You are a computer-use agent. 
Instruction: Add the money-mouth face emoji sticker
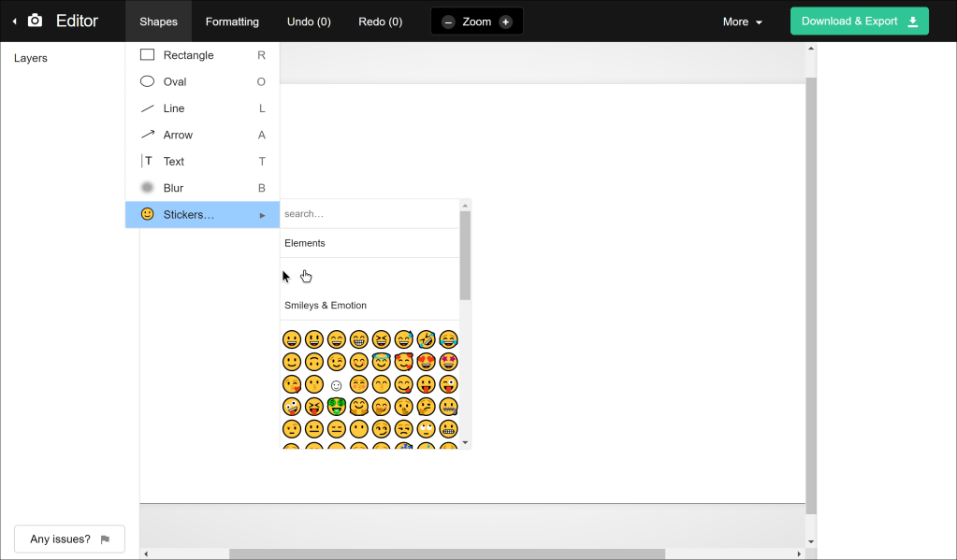point(337,407)
